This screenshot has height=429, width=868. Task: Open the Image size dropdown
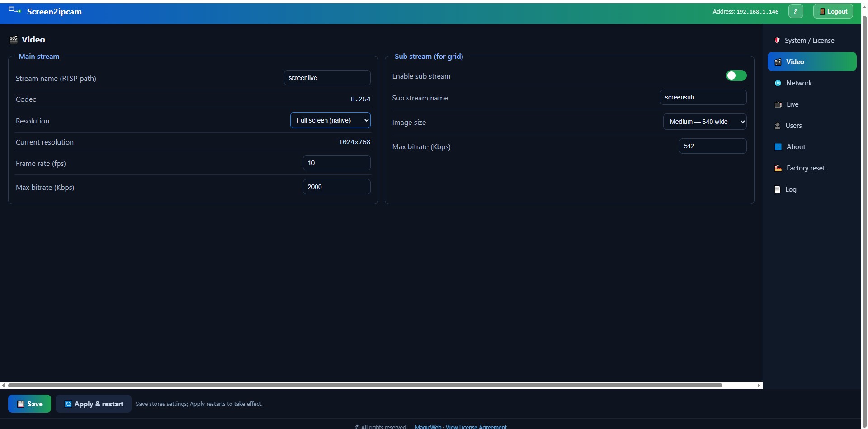coord(705,122)
